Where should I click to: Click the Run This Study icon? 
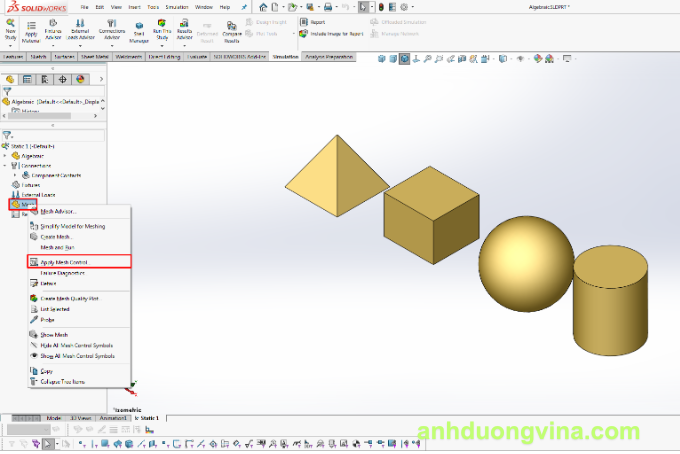click(x=162, y=28)
